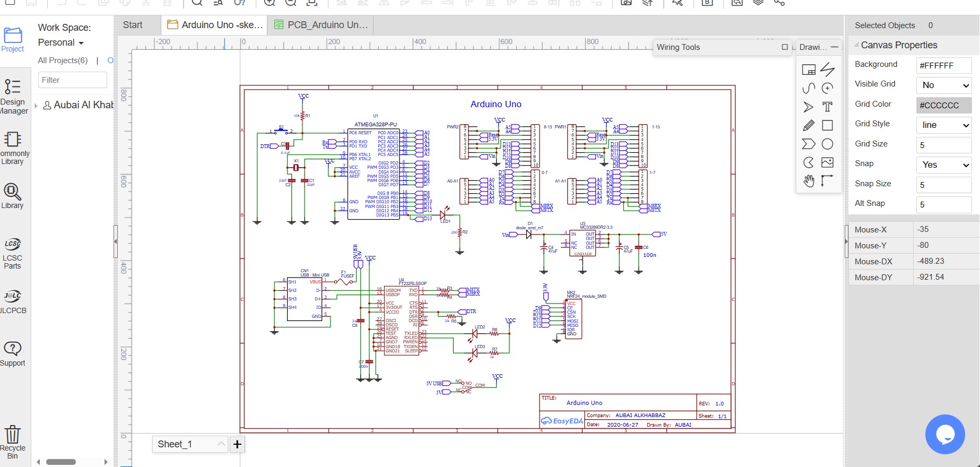Collapse the right properties panel handle
This screenshot has width=980, height=467.
pyautogui.click(x=846, y=241)
